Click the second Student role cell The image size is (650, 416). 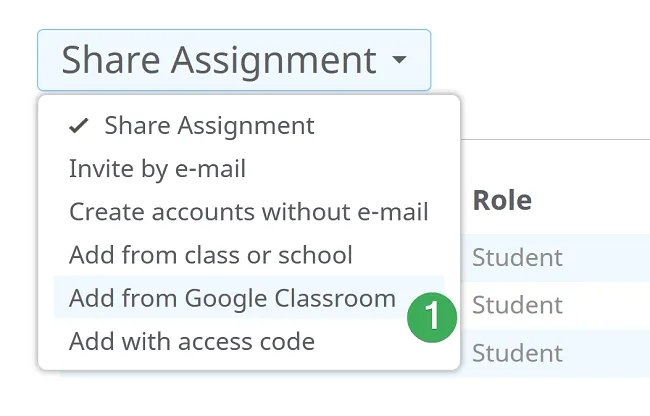click(517, 305)
